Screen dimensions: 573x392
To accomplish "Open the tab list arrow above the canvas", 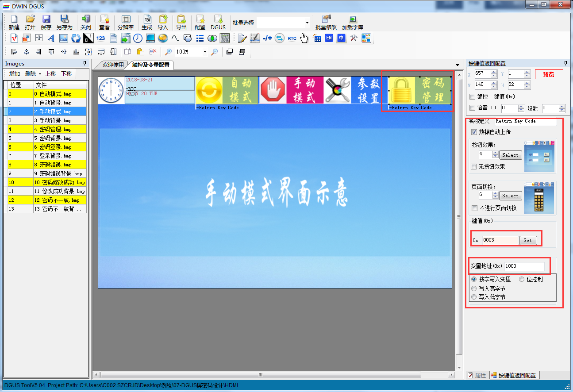I will point(458,65).
